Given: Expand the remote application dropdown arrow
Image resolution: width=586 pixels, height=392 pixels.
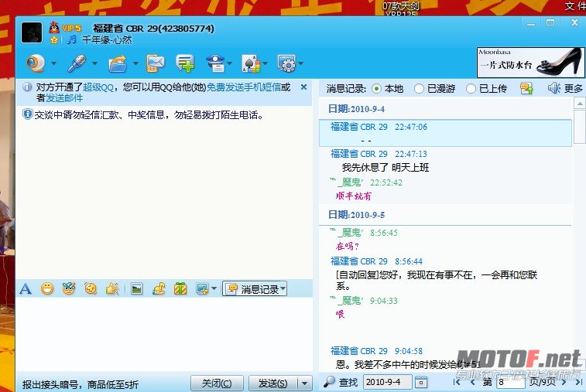Looking at the screenshot, I should click(301, 63).
